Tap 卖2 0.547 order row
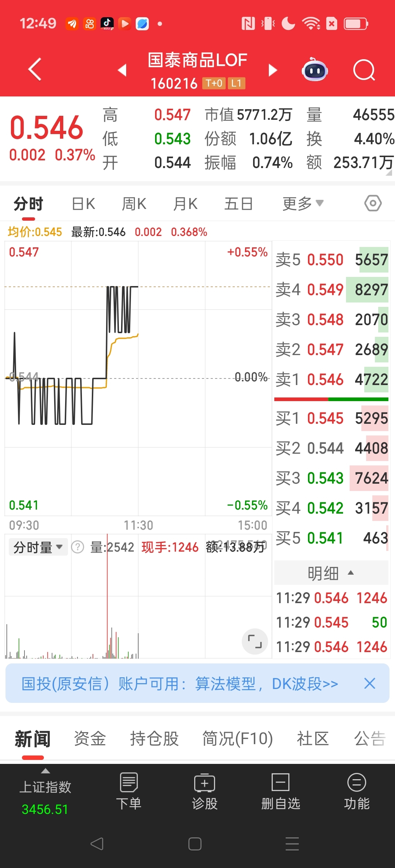Screen dimensions: 395x868 tap(331, 350)
